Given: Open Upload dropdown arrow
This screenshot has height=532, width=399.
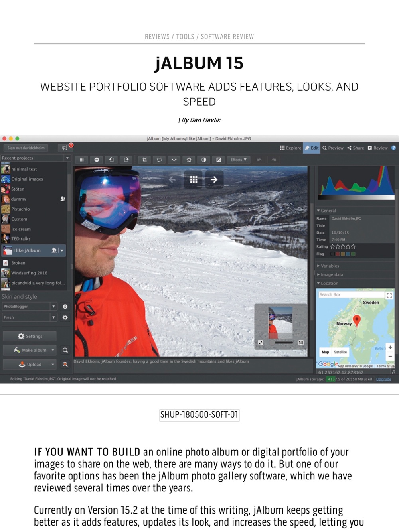Looking at the screenshot, I should click(x=53, y=364).
